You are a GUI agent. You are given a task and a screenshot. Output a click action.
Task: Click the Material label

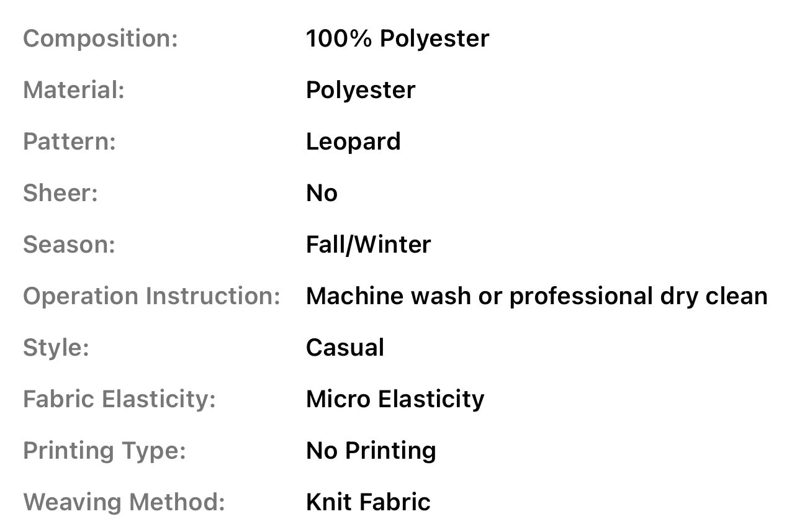click(74, 90)
